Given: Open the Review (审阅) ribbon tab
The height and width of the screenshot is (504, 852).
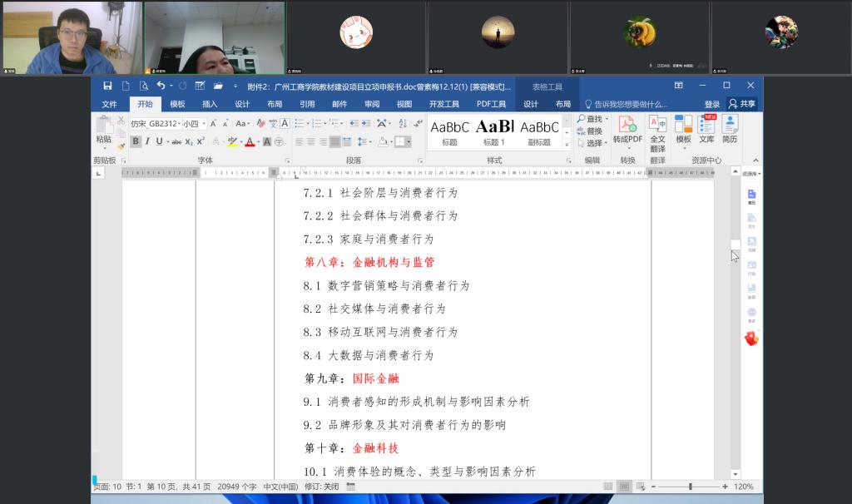Looking at the screenshot, I should tap(372, 104).
